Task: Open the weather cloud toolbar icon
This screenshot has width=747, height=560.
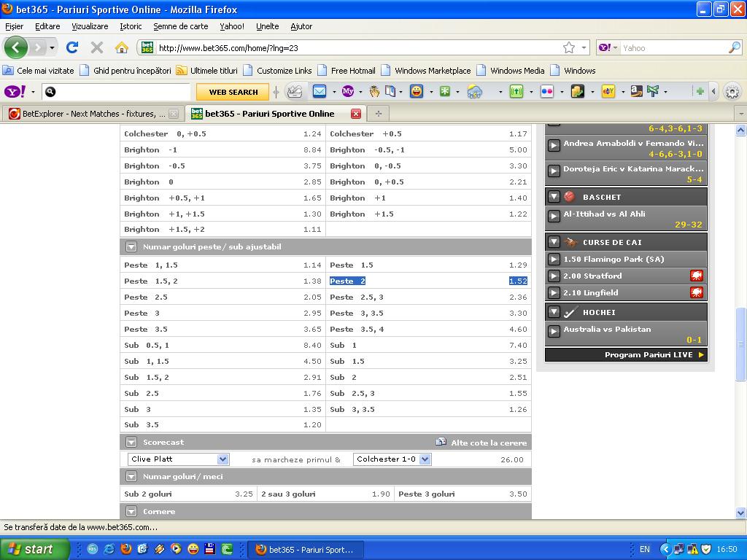Action: click(474, 91)
